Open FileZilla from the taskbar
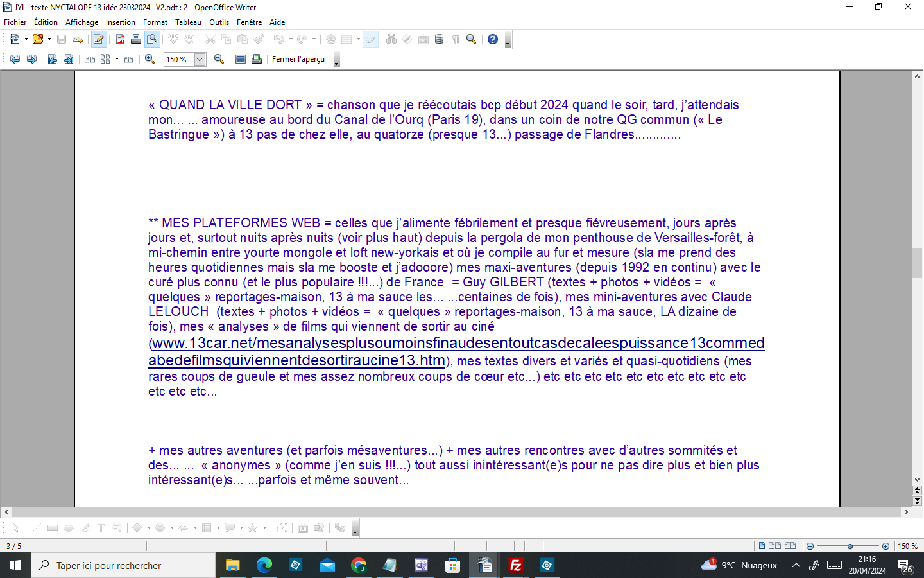This screenshot has width=924, height=578. pyautogui.click(x=515, y=565)
